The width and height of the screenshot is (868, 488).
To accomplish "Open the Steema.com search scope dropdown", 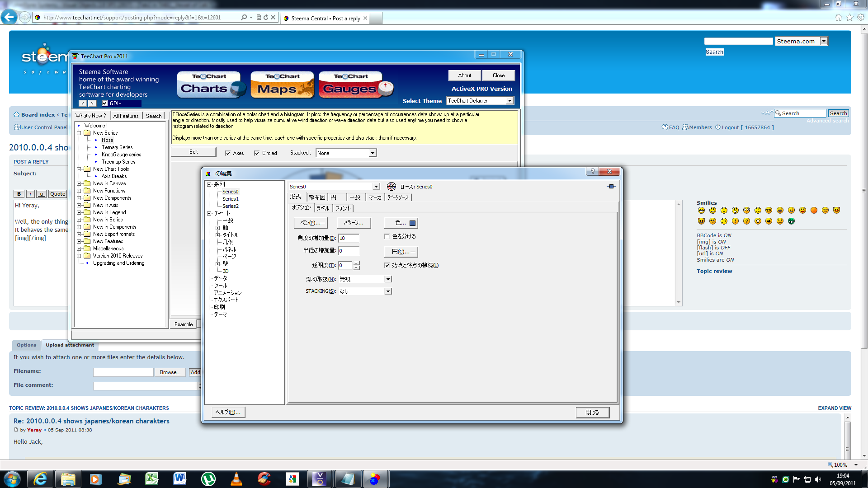I will click(x=824, y=41).
